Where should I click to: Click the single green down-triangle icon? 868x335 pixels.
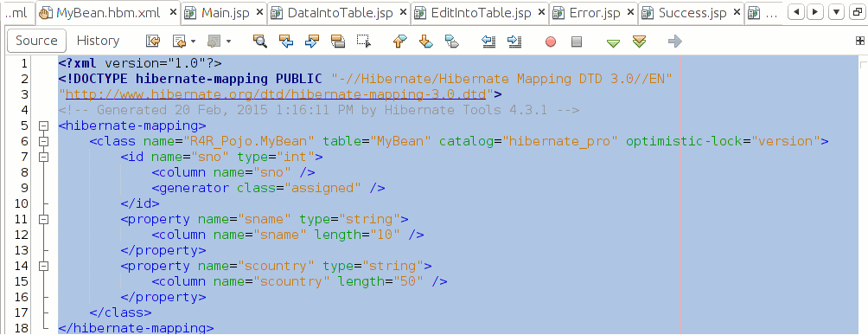tap(613, 42)
